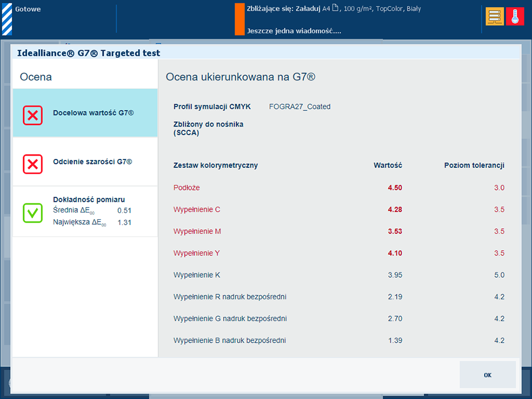Click the Średnia ΔE value 0.51

tap(124, 210)
